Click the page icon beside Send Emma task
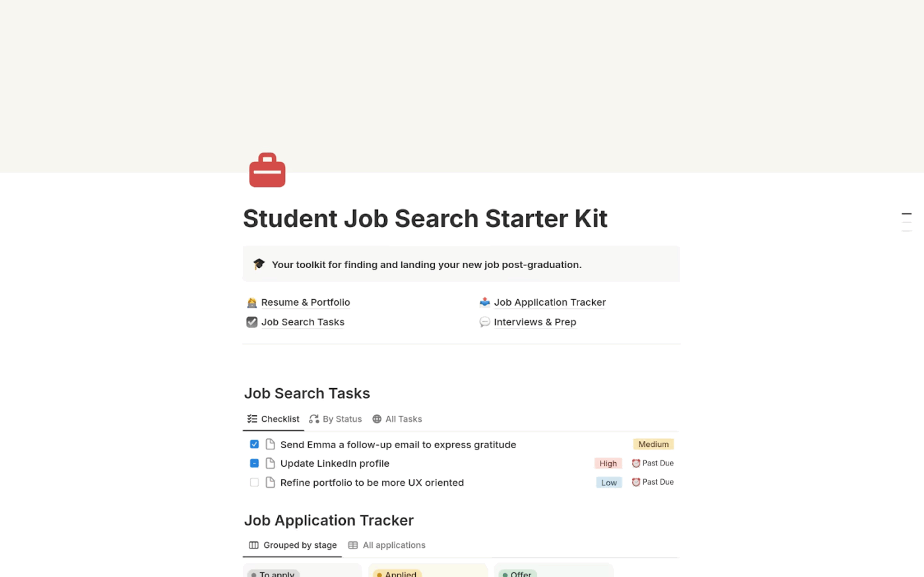This screenshot has height=577, width=924. [x=270, y=444]
